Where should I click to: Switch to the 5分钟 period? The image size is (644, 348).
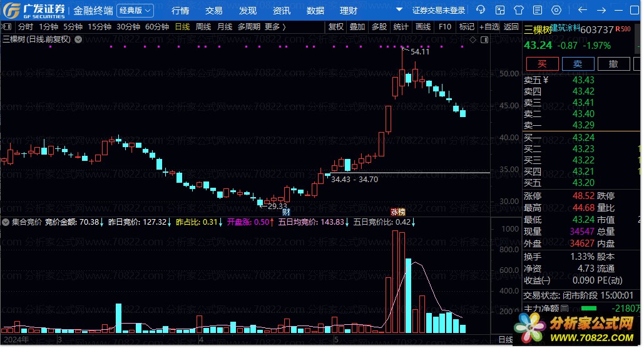click(x=73, y=27)
